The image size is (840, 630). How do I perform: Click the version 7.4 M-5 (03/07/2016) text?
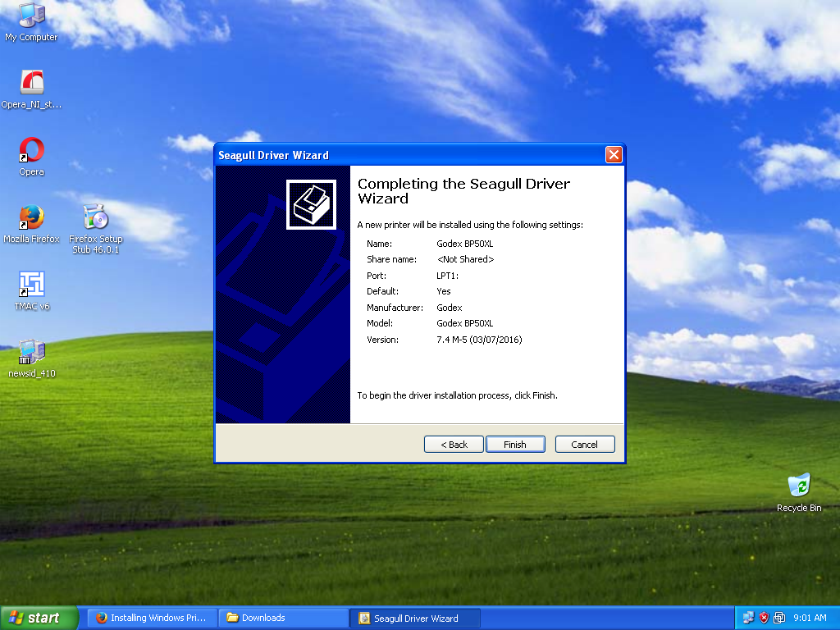click(479, 340)
